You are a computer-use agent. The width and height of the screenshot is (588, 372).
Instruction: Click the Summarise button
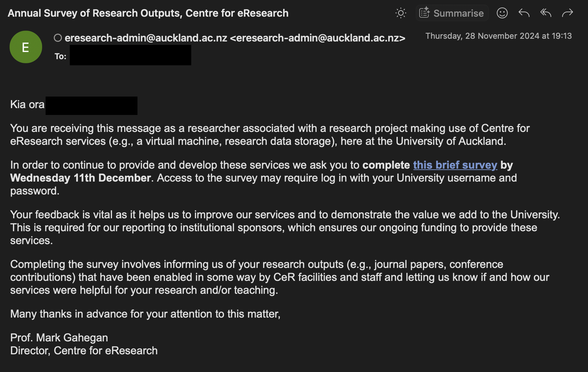click(452, 13)
